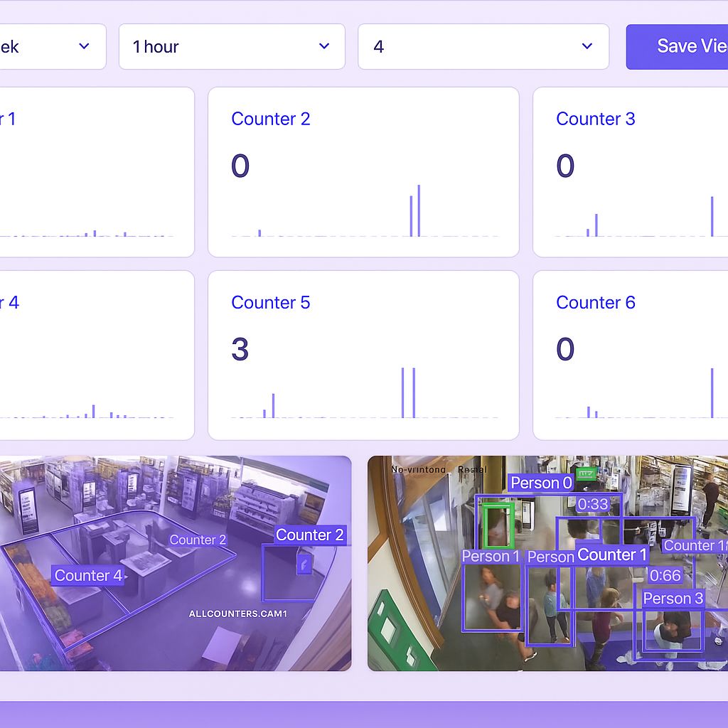
Task: Click the bold "Counter 2" tag above the small square zone
Action: pos(310,535)
